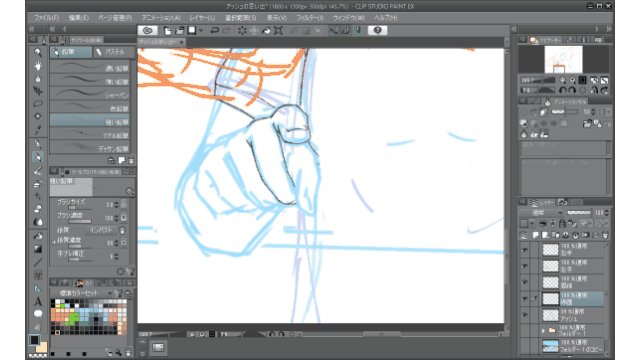Select the Balloon tool
Screen dimensions: 640x360
coord(38,314)
